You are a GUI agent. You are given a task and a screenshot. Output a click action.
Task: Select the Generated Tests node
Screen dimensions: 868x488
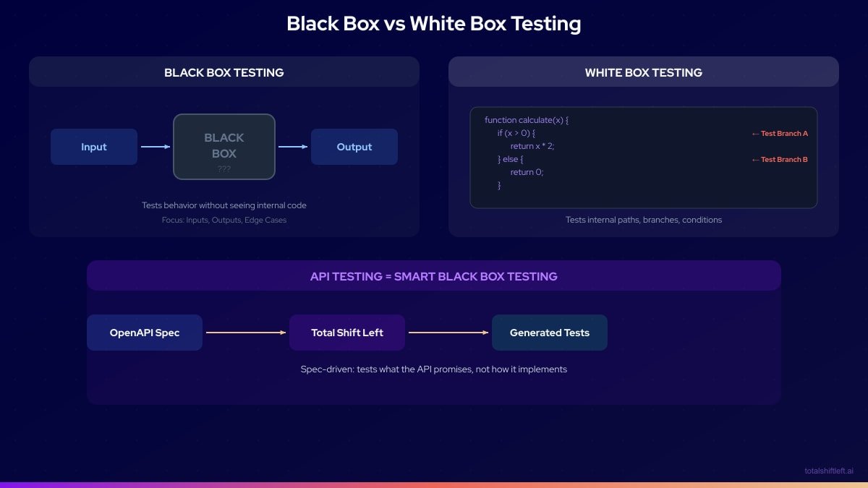550,332
